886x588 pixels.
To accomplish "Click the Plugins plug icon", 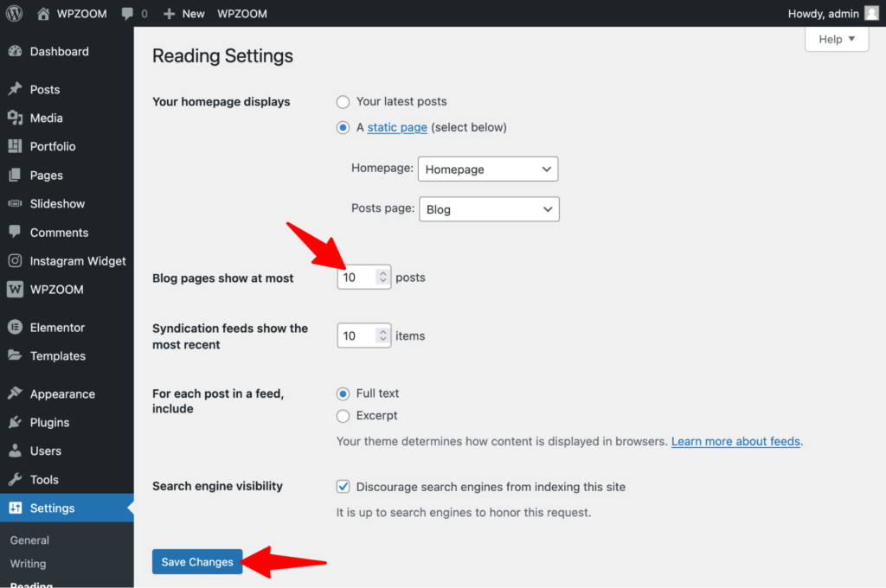I will [15, 423].
